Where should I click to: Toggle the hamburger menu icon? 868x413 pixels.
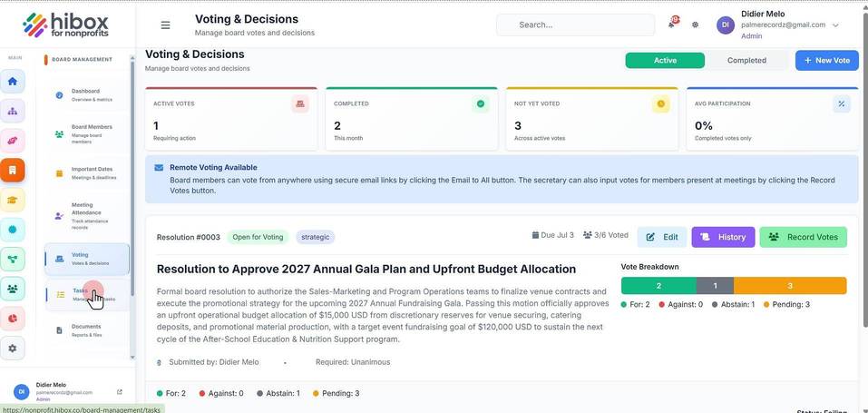(165, 25)
